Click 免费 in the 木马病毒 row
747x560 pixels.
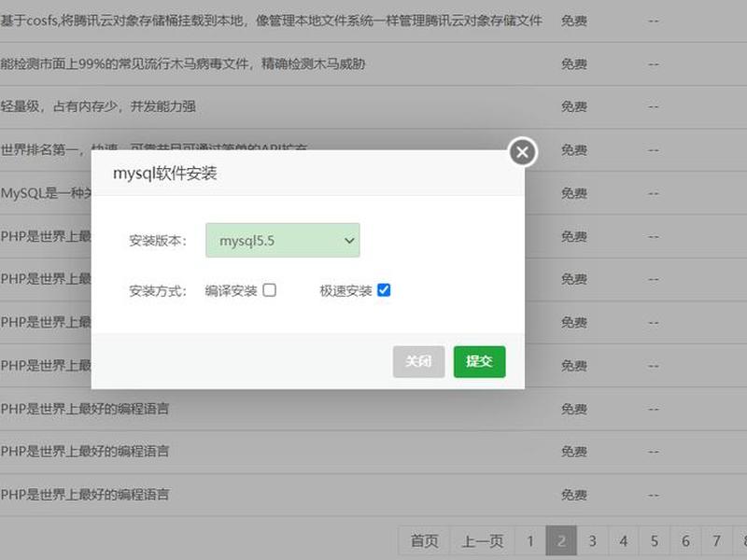[573, 63]
